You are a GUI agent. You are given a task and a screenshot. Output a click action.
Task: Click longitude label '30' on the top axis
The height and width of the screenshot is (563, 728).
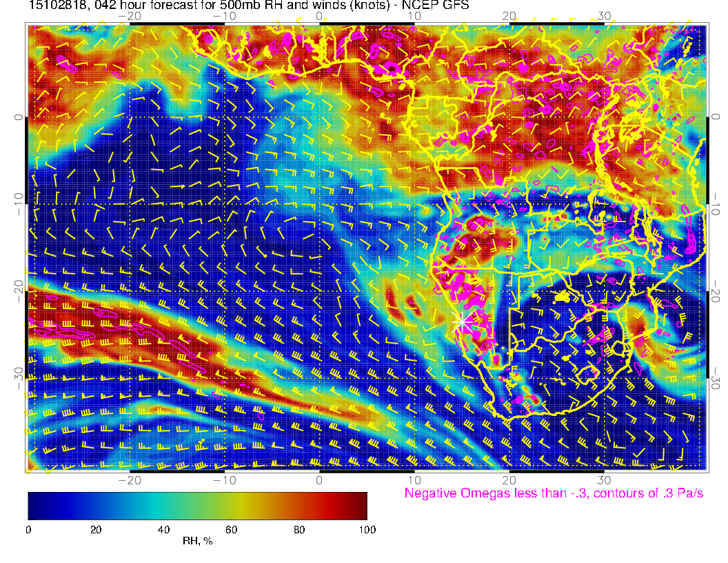click(x=604, y=17)
